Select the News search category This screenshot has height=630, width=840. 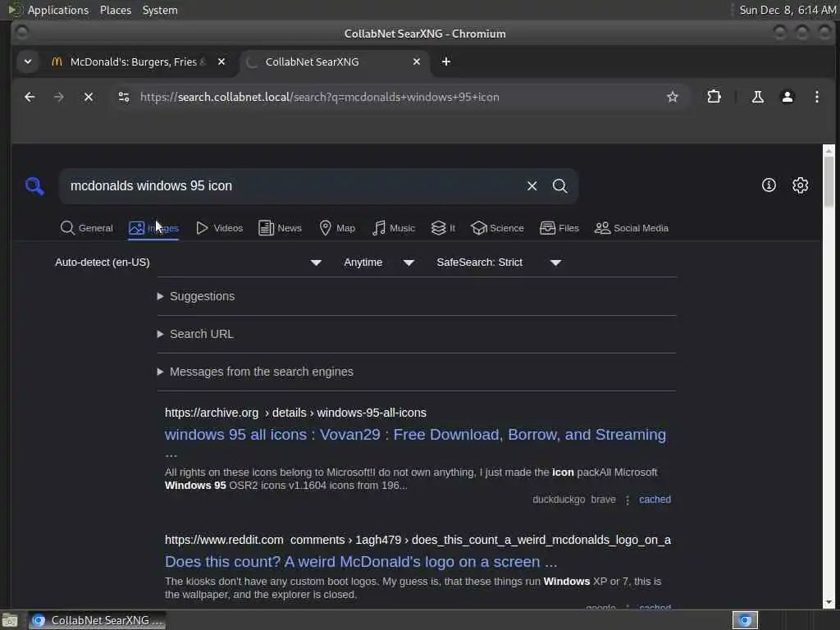[280, 228]
